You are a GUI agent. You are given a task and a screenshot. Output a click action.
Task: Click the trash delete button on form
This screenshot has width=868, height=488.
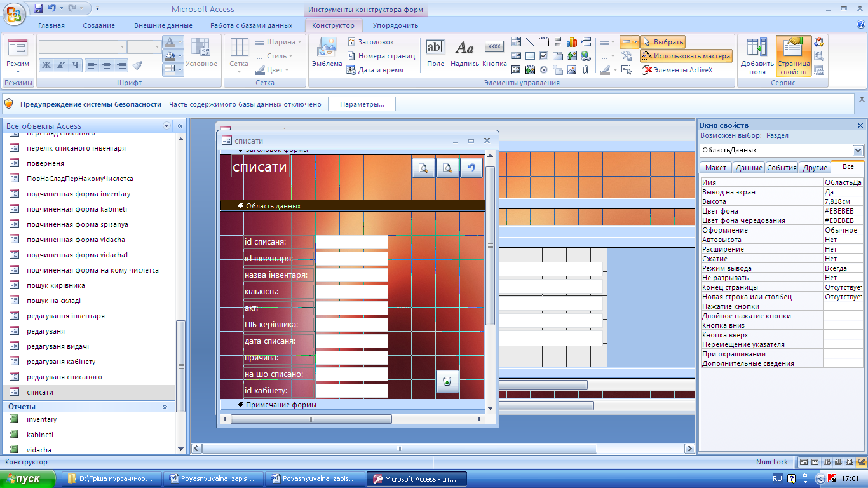(447, 381)
